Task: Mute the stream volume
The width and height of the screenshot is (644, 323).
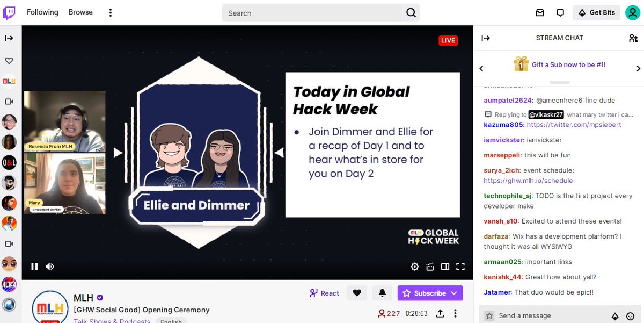Action: [x=50, y=267]
